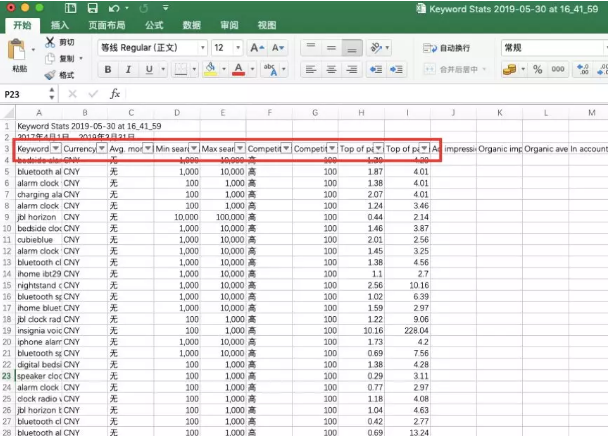Toggle bold formatting
Viewport: 614px width, 437px height.
point(107,69)
